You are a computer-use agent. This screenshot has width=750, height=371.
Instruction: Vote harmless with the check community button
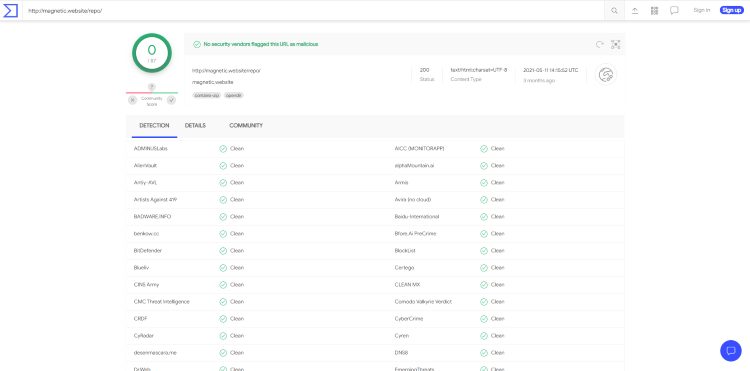[x=172, y=100]
